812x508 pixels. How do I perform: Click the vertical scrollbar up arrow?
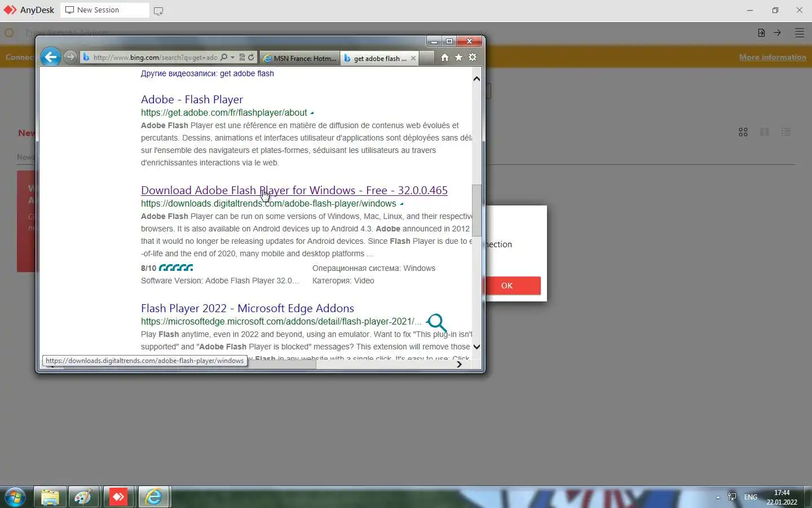(x=476, y=79)
